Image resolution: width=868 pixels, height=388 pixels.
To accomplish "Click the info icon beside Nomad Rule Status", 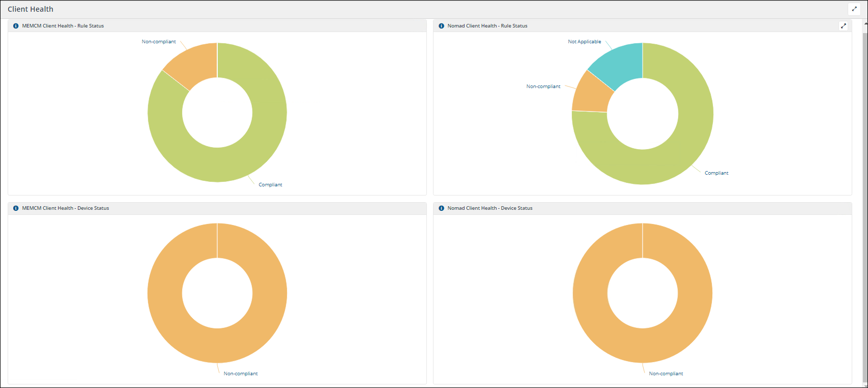I will [x=441, y=26].
